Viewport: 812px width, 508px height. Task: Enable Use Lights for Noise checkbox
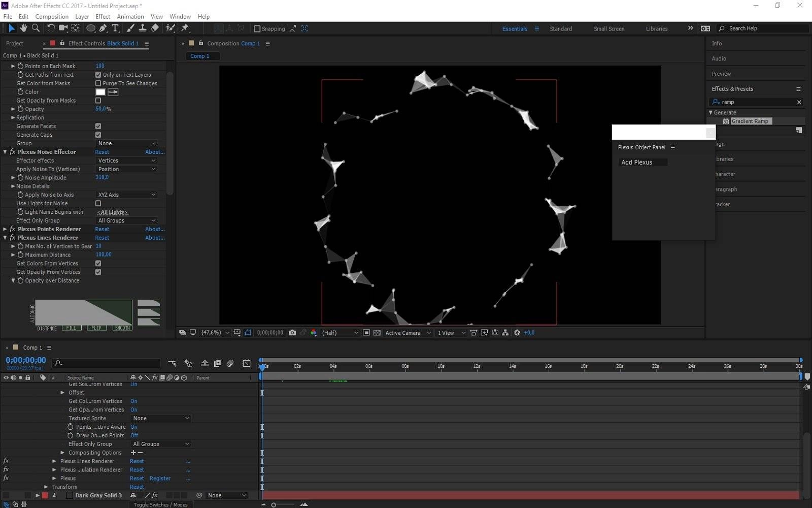98,203
